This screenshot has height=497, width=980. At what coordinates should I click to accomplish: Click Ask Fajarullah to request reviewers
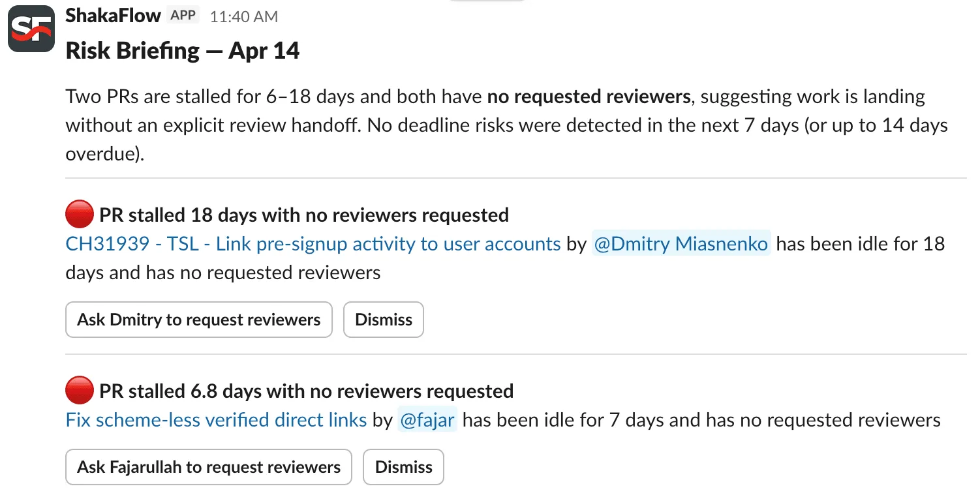[208, 467]
